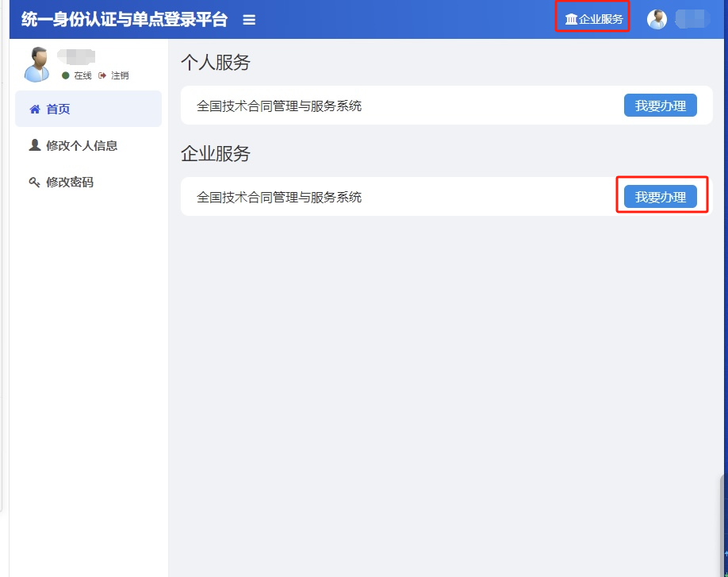Click the 个人服务 section heading
The image size is (728, 577).
[x=215, y=63]
